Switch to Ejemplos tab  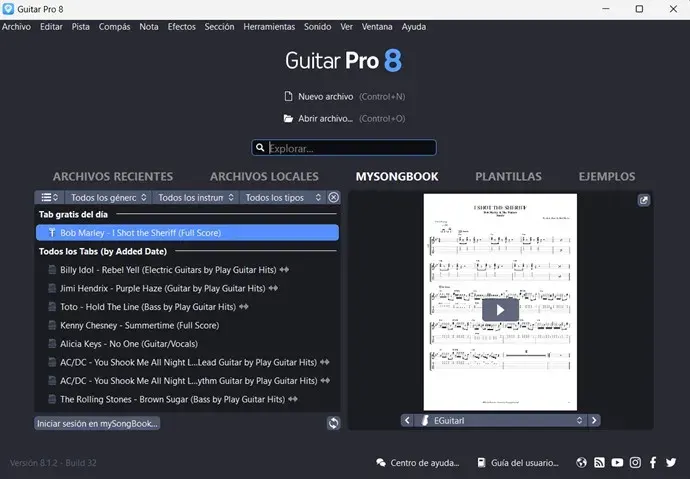click(607, 176)
